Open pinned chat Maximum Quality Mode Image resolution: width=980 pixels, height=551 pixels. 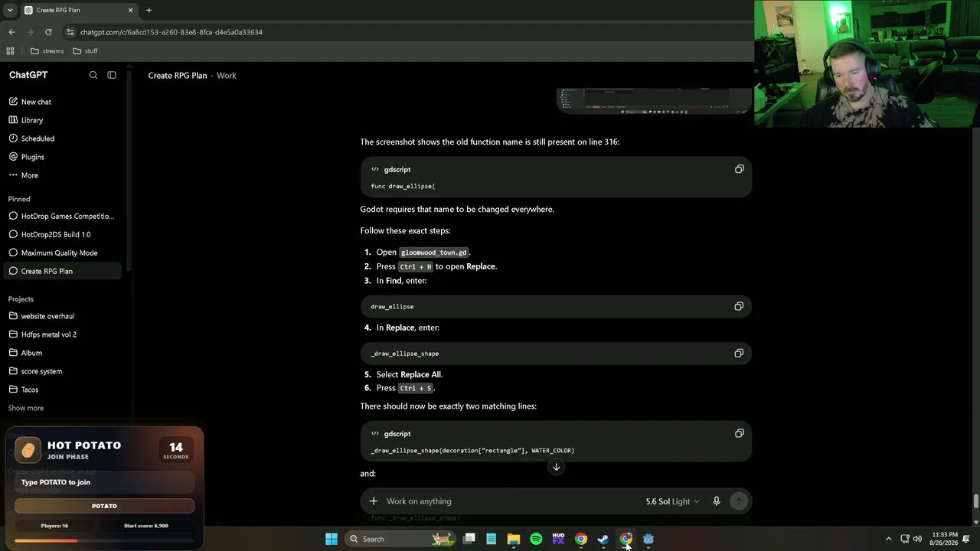pos(61,253)
